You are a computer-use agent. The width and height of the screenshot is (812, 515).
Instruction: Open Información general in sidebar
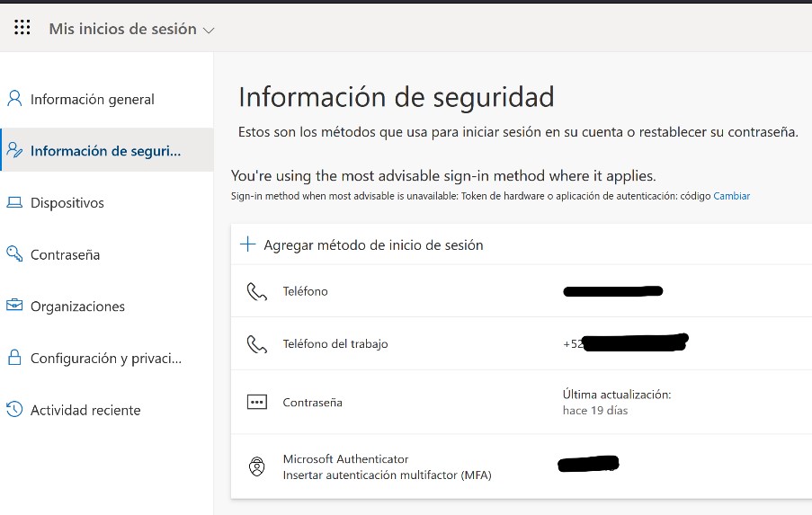coord(93,100)
